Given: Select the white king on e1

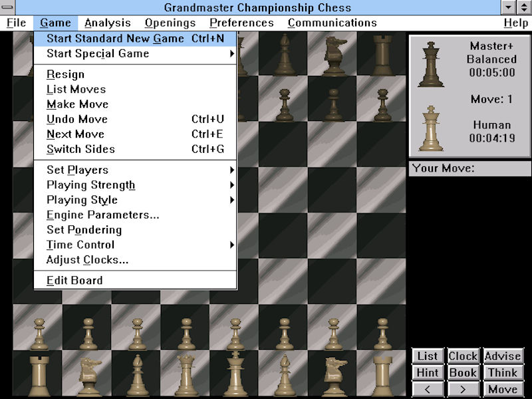Looking at the screenshot, I should point(235,374).
